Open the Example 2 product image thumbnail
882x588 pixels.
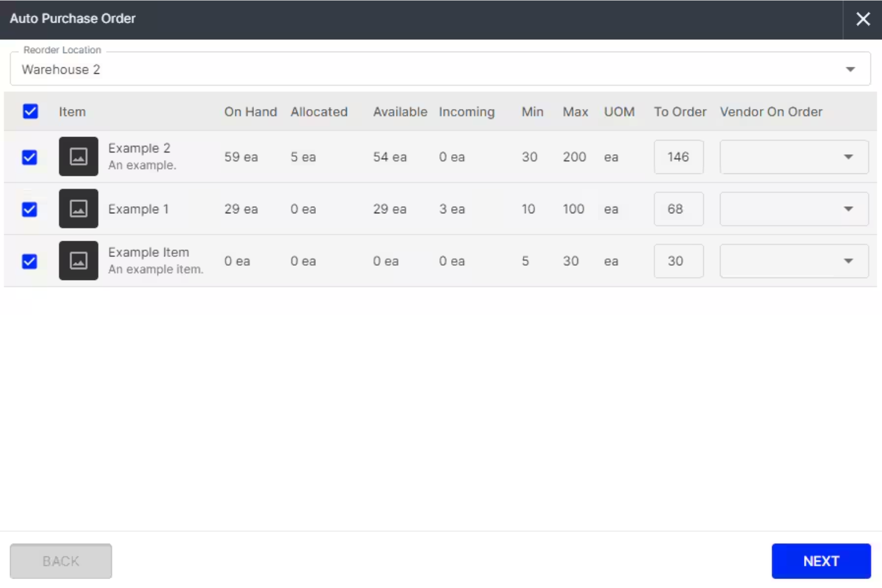pos(78,157)
